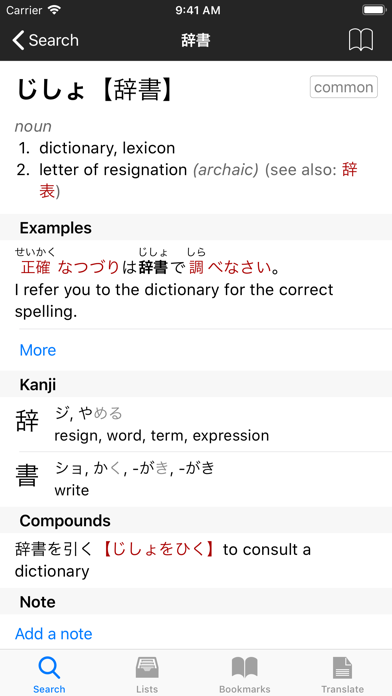Screen dimensions: 392x696
Task: Open the Search tab magnifier icon
Action: 49,668
